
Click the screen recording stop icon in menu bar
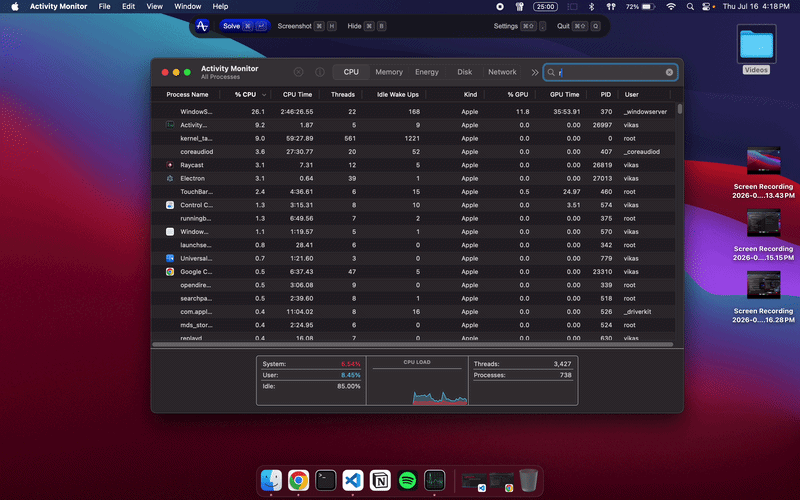[500, 7]
